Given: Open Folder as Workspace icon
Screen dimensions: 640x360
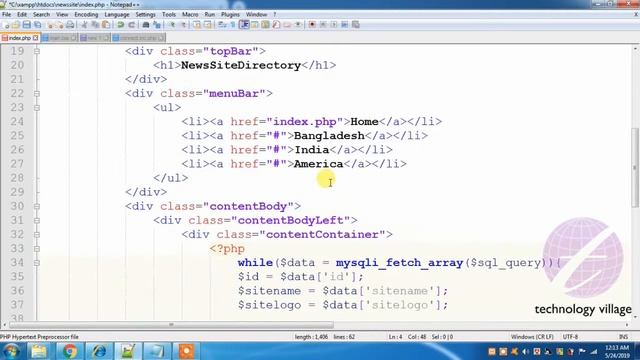Looking at the screenshot, I should (x=287, y=25).
